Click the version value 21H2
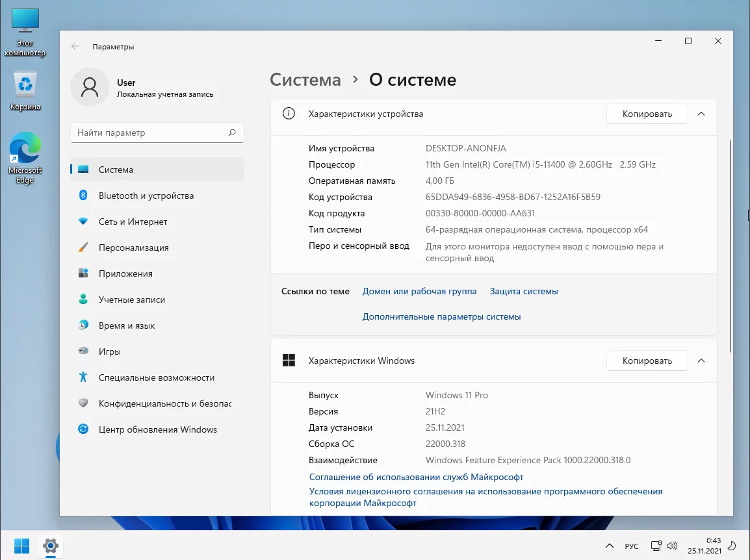The image size is (750, 560). 435,411
